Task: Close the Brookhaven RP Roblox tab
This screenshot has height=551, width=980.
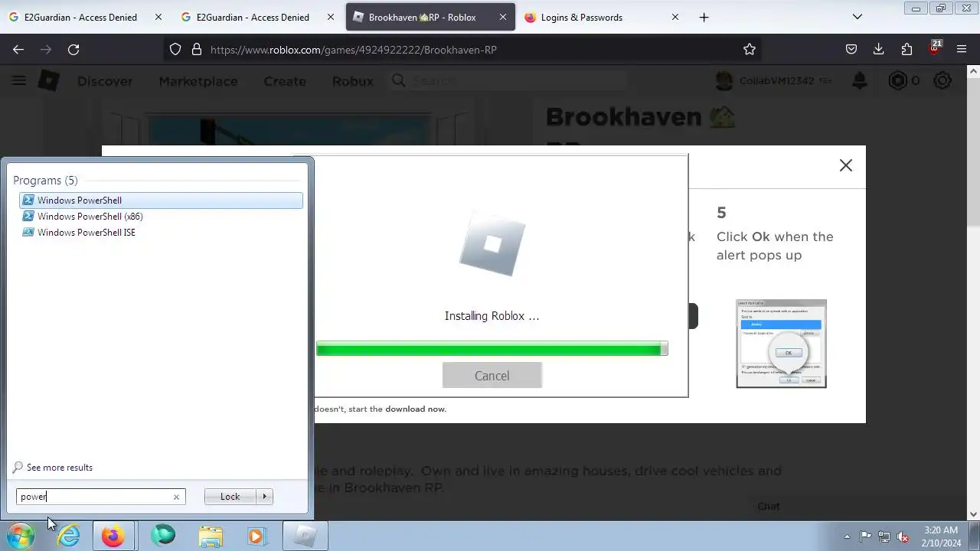Action: 502,17
